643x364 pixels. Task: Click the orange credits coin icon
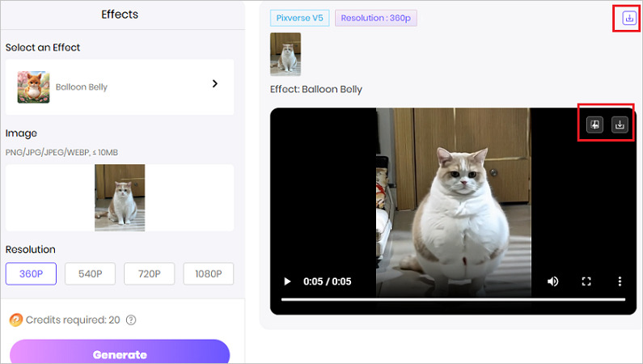(x=15, y=320)
